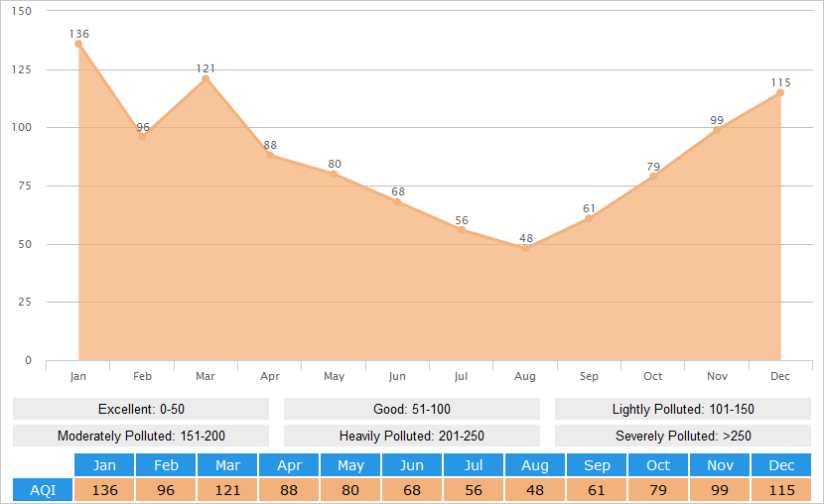This screenshot has height=504, width=824.
Task: Click the 'Feb' x-axis label under the chart
Action: coord(142,376)
